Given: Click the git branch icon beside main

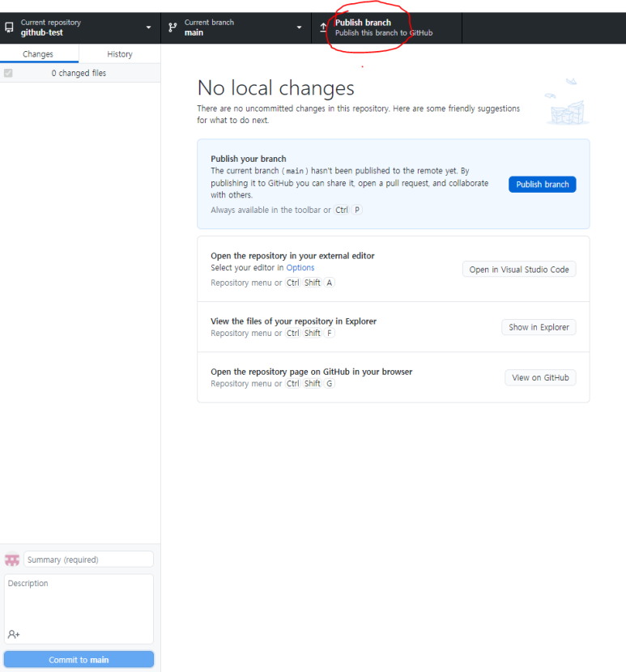Looking at the screenshot, I should point(172,28).
